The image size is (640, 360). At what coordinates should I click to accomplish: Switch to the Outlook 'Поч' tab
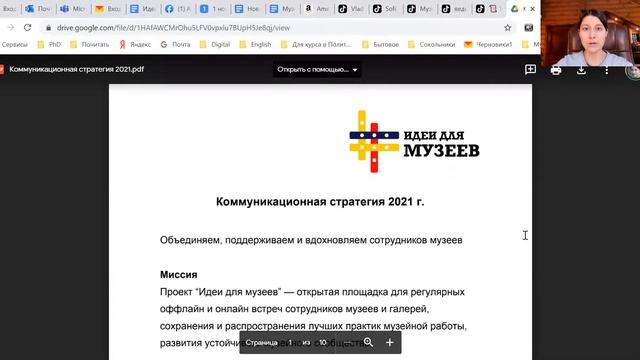pyautogui.click(x=38, y=9)
